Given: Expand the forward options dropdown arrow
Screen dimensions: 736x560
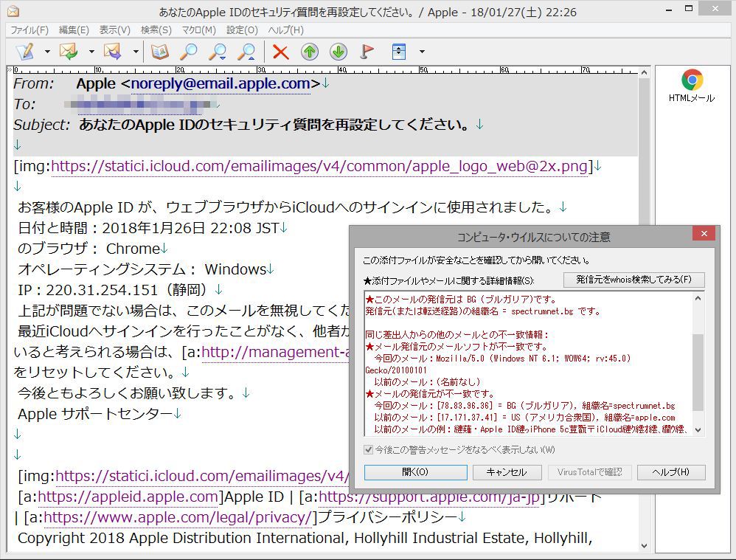Looking at the screenshot, I should [x=136, y=52].
